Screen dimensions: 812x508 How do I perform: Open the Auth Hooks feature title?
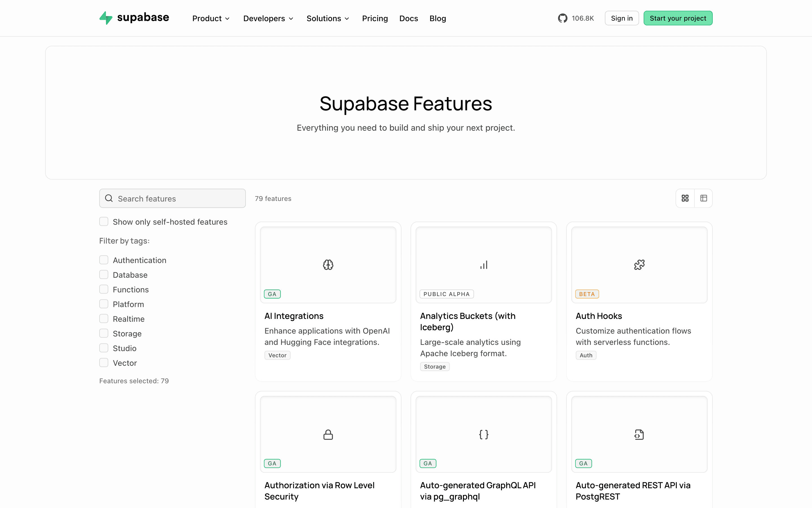(x=599, y=316)
